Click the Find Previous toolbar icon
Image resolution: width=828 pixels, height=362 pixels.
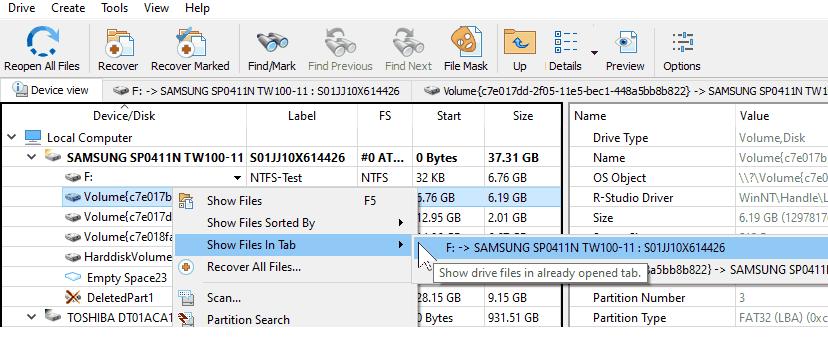pyautogui.click(x=340, y=43)
